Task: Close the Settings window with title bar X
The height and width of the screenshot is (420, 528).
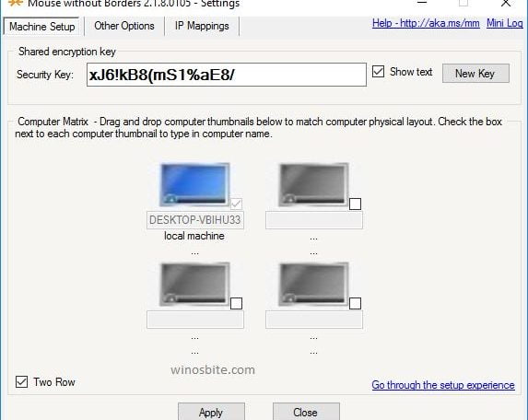Action: tap(506, 4)
